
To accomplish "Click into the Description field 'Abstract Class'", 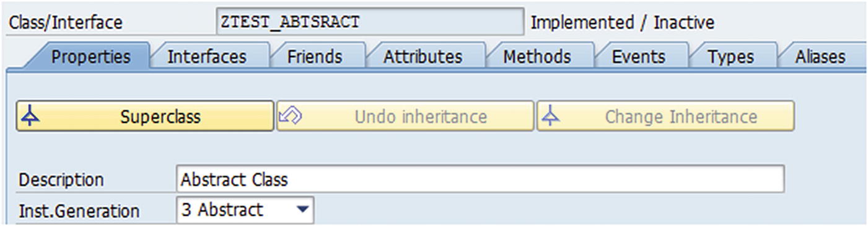I will point(480,179).
